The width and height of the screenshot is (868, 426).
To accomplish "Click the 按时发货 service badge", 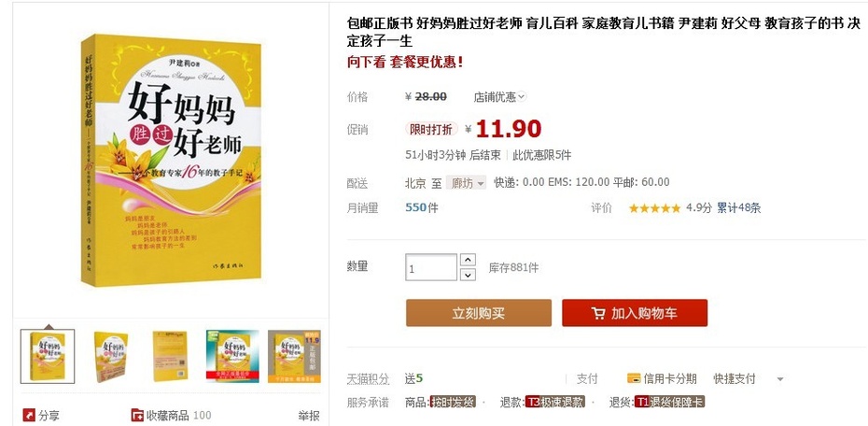I will [453, 403].
